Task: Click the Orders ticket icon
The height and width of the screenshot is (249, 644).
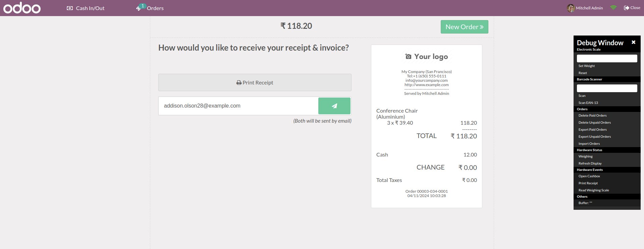Action: (139, 8)
